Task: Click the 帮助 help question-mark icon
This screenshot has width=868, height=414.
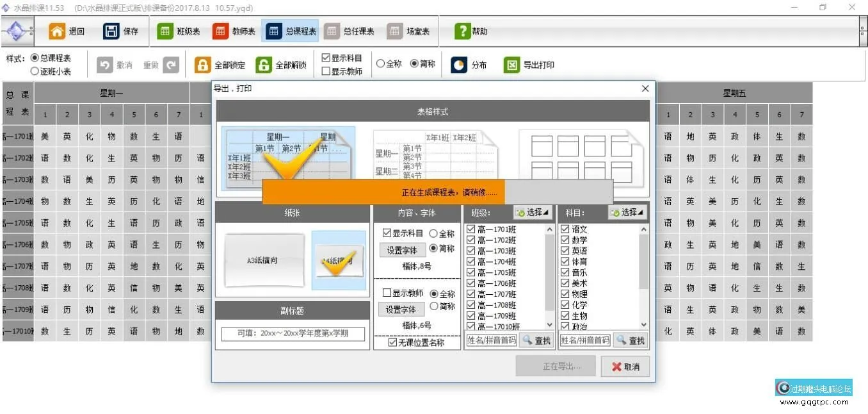Action: (462, 31)
